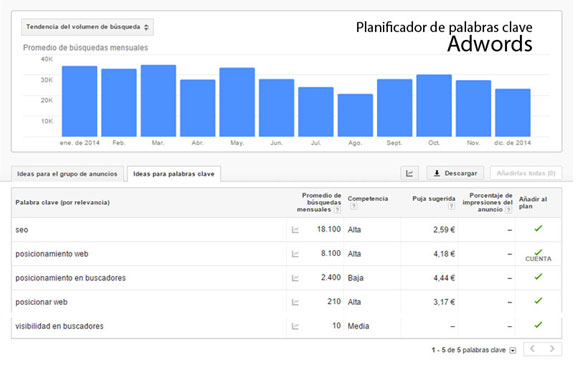Open trend chart icon for 'visibilidad en buscadores'

point(295,326)
